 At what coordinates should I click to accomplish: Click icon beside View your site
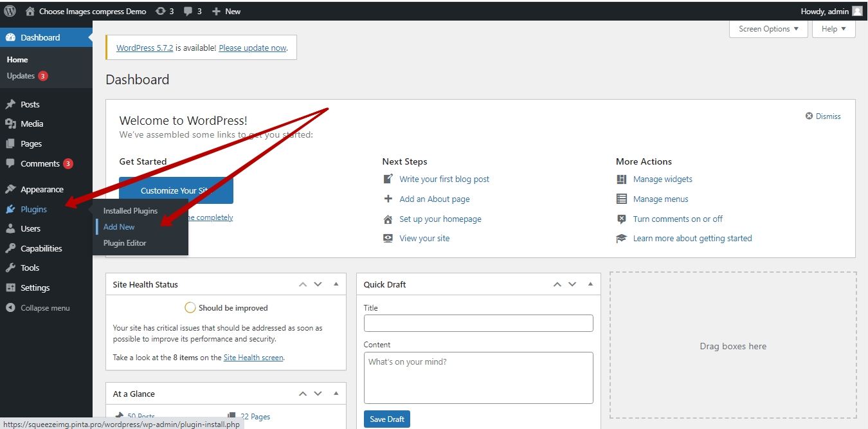pyautogui.click(x=388, y=238)
